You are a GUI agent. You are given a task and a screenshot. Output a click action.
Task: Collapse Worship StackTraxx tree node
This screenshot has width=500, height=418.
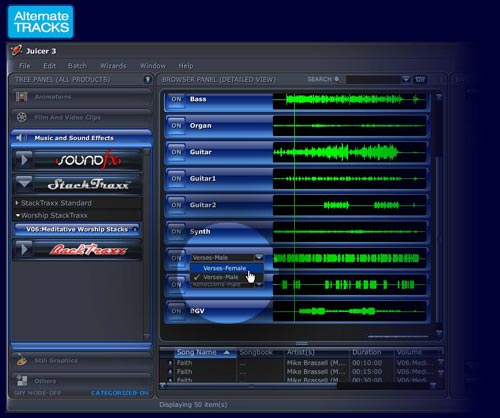pyautogui.click(x=18, y=215)
